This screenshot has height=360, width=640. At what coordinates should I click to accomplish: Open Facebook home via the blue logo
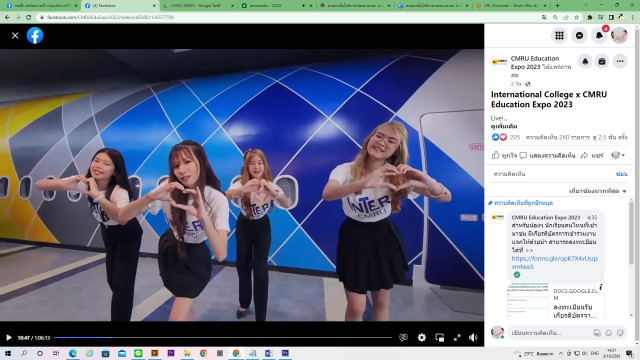35,36
